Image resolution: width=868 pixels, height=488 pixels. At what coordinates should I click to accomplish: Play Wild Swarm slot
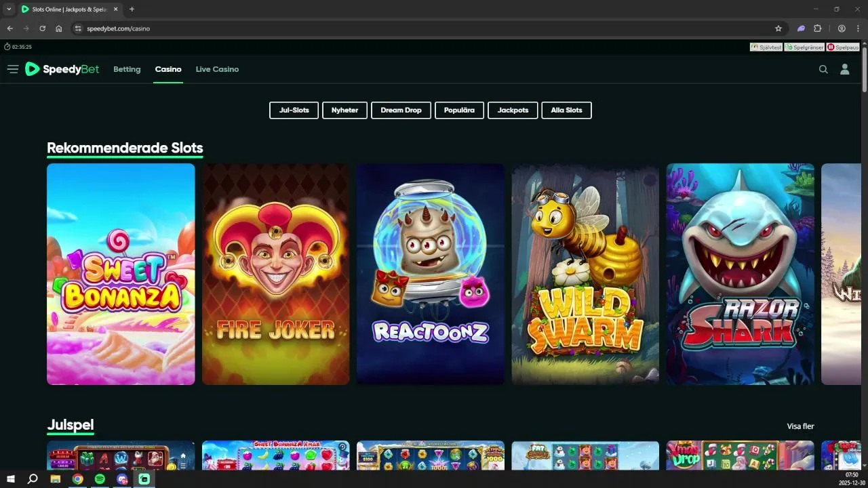[x=585, y=274]
